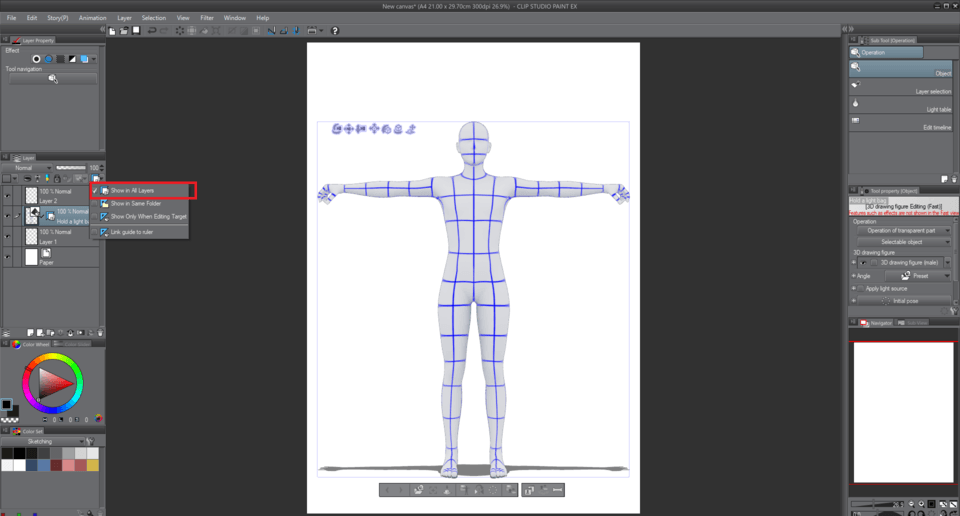Open sub tool details wrench icon in Tool property
The width and height of the screenshot is (960, 516).
pyautogui.click(x=954, y=312)
